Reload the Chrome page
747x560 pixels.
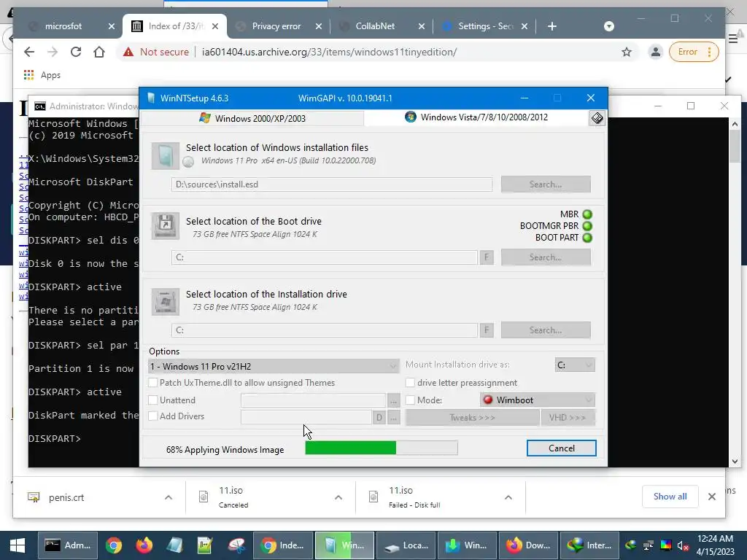pos(76,52)
